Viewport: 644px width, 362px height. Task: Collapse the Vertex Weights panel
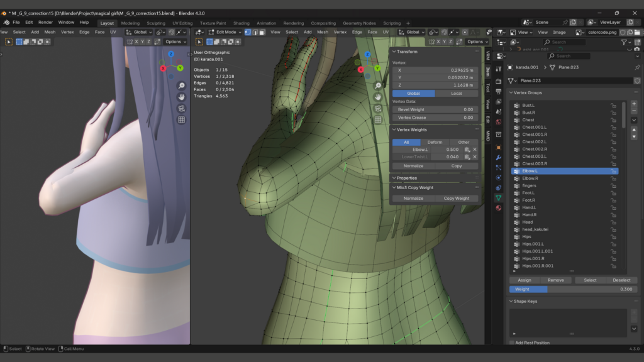pyautogui.click(x=394, y=129)
